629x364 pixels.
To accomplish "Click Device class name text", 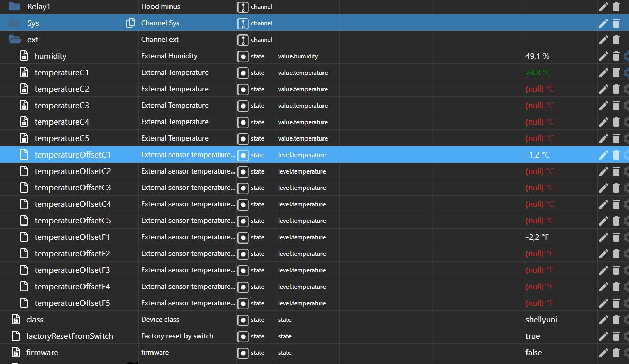I will (x=160, y=319).
